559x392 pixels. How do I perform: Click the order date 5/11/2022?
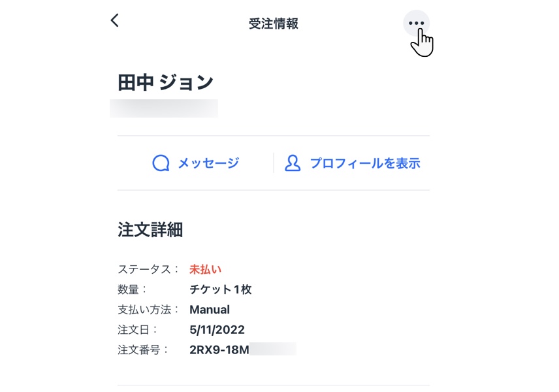217,329
